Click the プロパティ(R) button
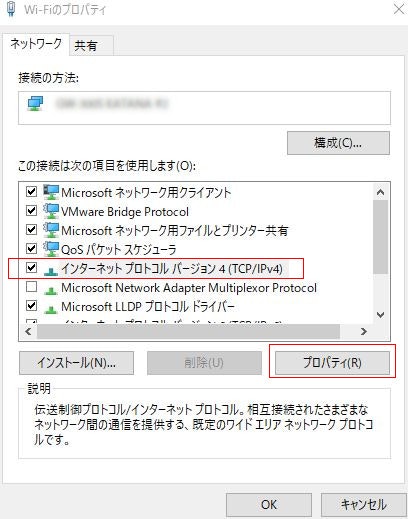 [x=332, y=363]
